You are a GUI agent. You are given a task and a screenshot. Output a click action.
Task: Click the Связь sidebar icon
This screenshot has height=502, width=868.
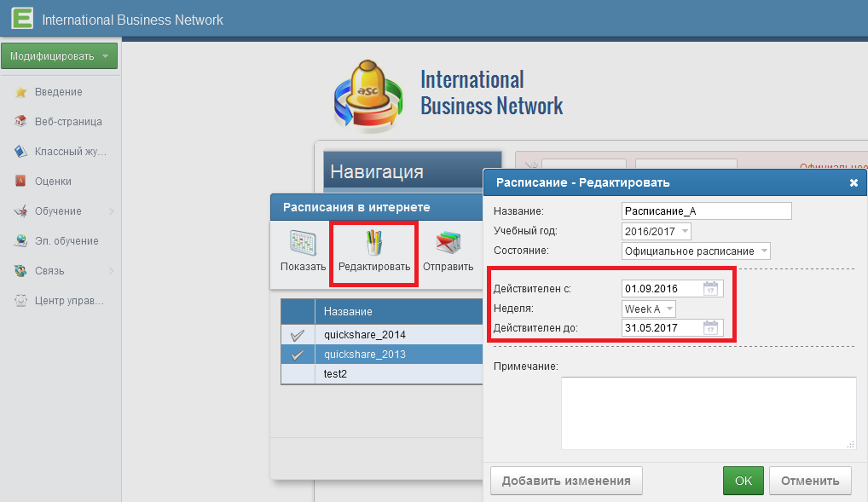[x=21, y=271]
